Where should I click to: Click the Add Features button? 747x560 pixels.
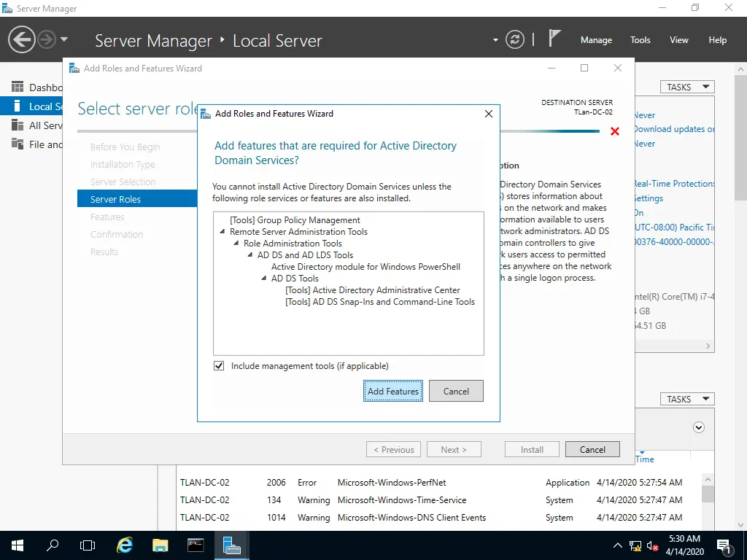click(393, 391)
